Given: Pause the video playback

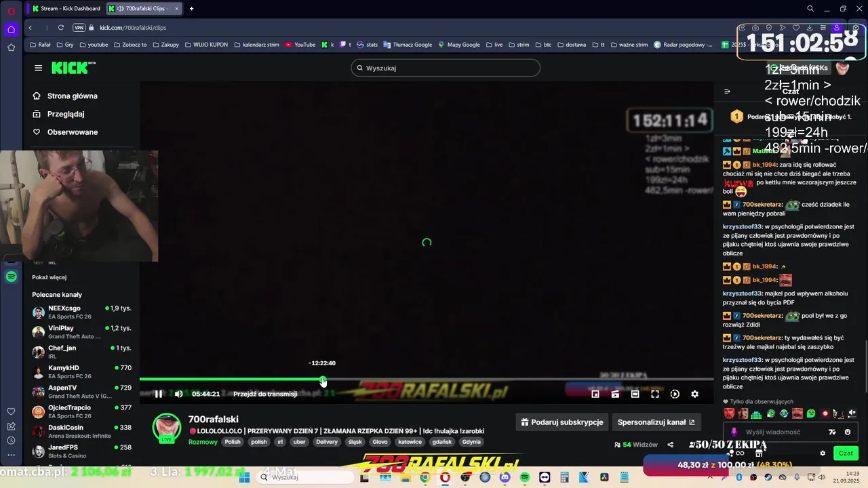Looking at the screenshot, I should pos(159,394).
